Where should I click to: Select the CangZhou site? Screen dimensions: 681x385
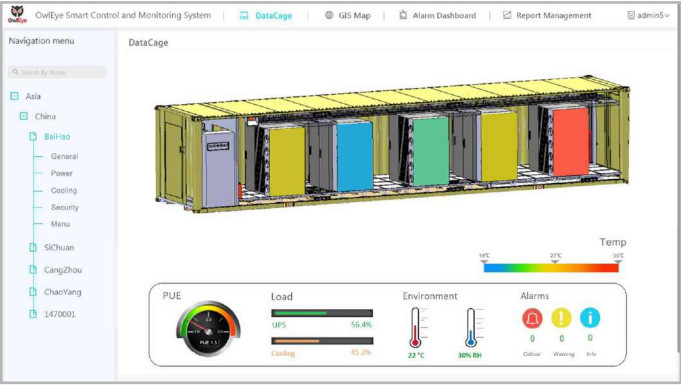pyautogui.click(x=63, y=270)
